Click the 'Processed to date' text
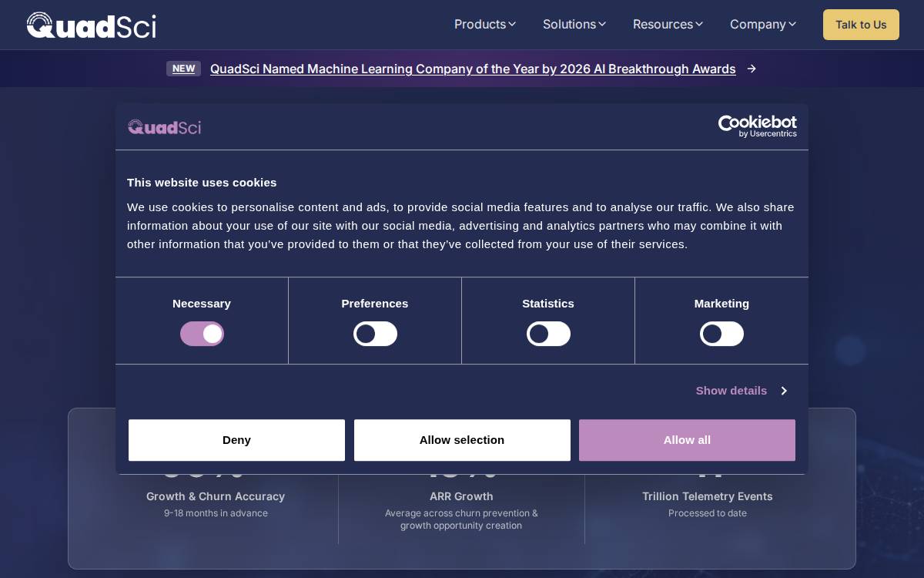Viewport: 924px width, 578px height. (x=708, y=513)
